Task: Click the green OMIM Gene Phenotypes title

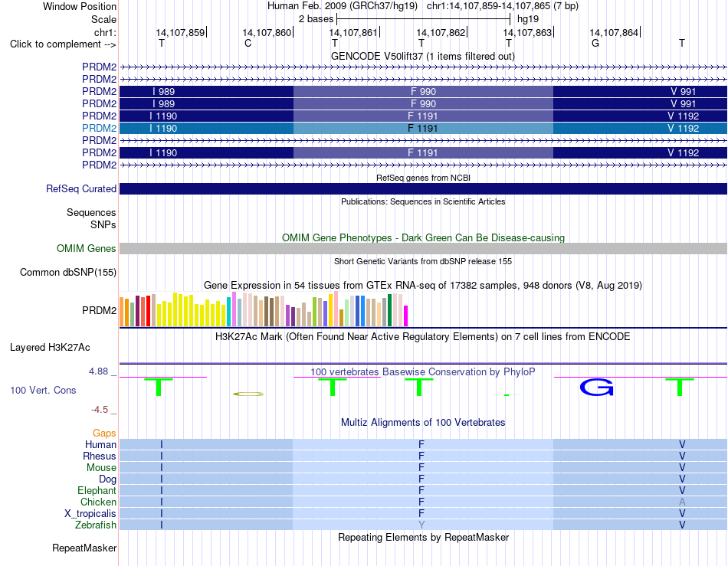Action: pos(424,237)
